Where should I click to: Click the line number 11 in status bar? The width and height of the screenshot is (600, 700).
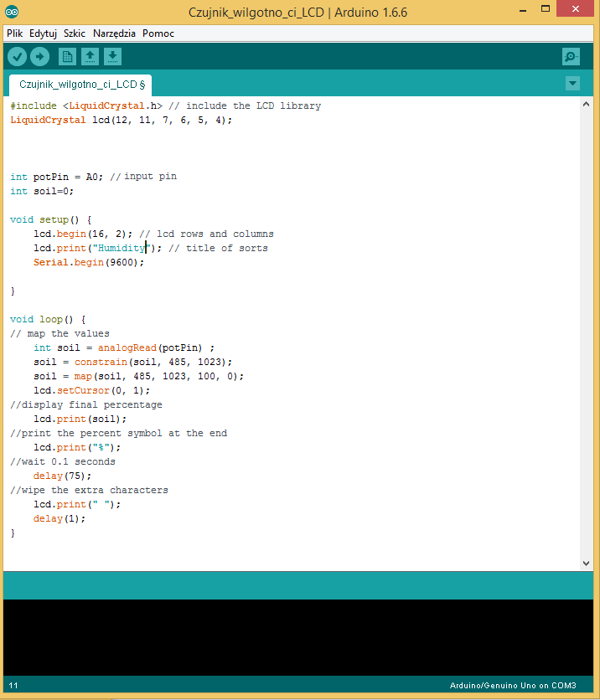click(x=13, y=686)
